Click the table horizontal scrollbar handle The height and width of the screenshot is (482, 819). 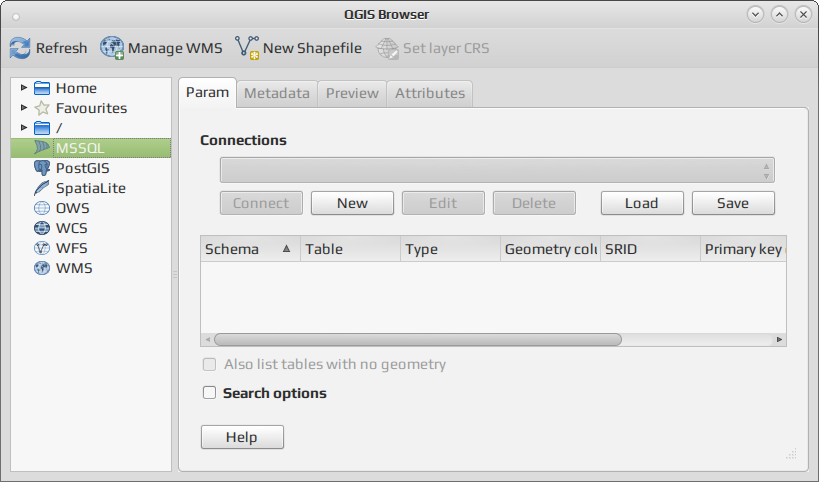[418, 339]
